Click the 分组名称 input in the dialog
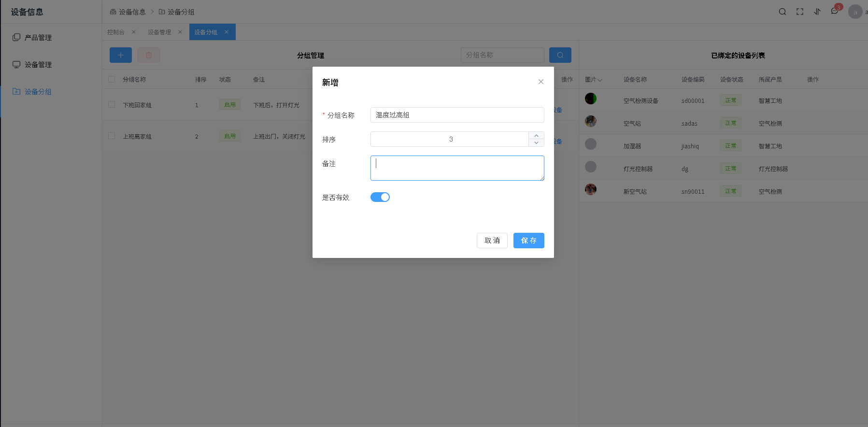Screen dimensions: 868x427 (457, 115)
